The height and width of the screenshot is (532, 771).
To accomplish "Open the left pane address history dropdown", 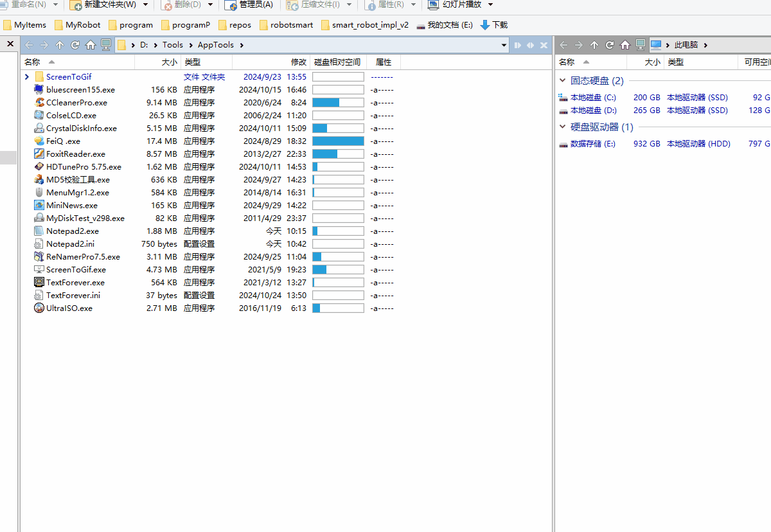I will pyautogui.click(x=504, y=45).
